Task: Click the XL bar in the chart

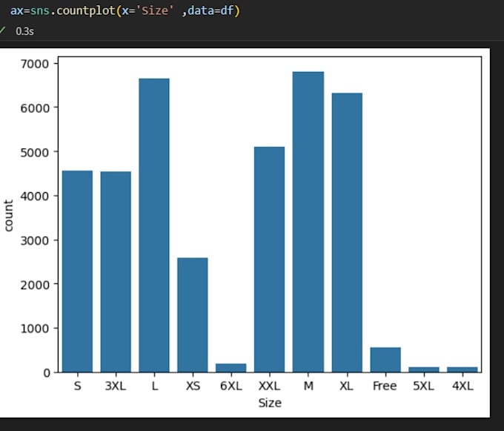Action: pyautogui.click(x=347, y=232)
